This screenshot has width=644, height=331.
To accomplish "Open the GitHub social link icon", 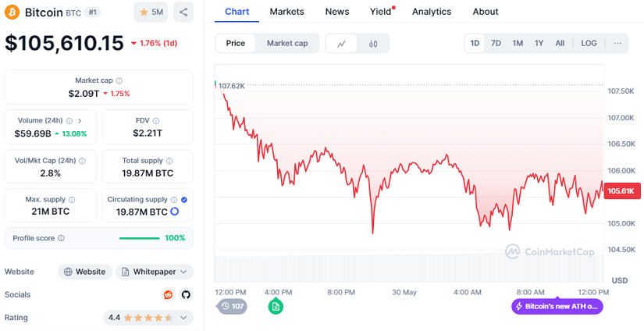I will (186, 294).
